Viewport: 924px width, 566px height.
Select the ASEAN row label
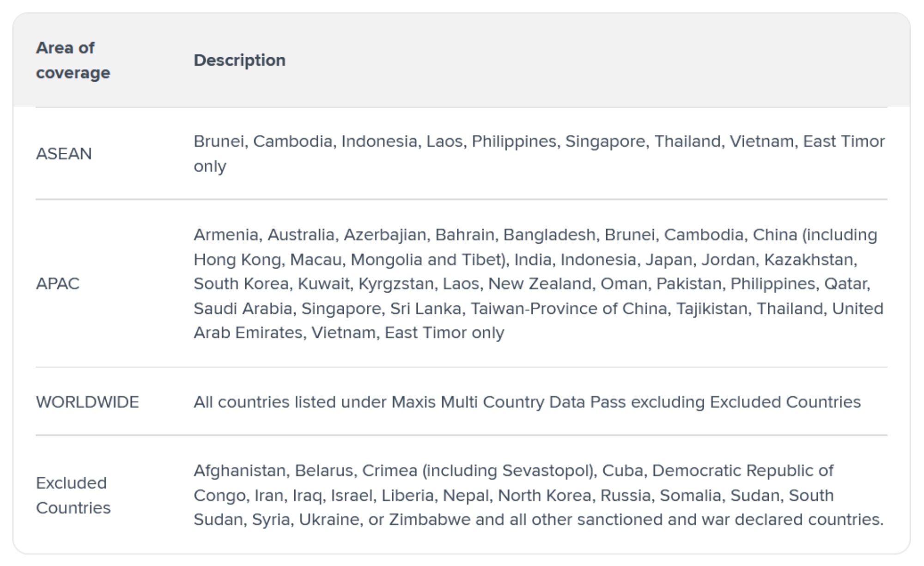point(64,154)
